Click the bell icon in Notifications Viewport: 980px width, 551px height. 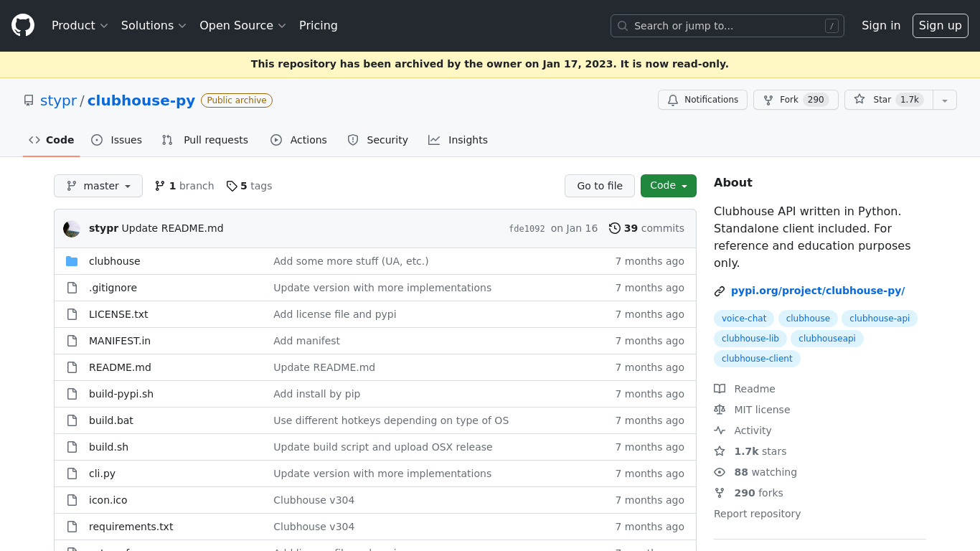pyautogui.click(x=673, y=100)
